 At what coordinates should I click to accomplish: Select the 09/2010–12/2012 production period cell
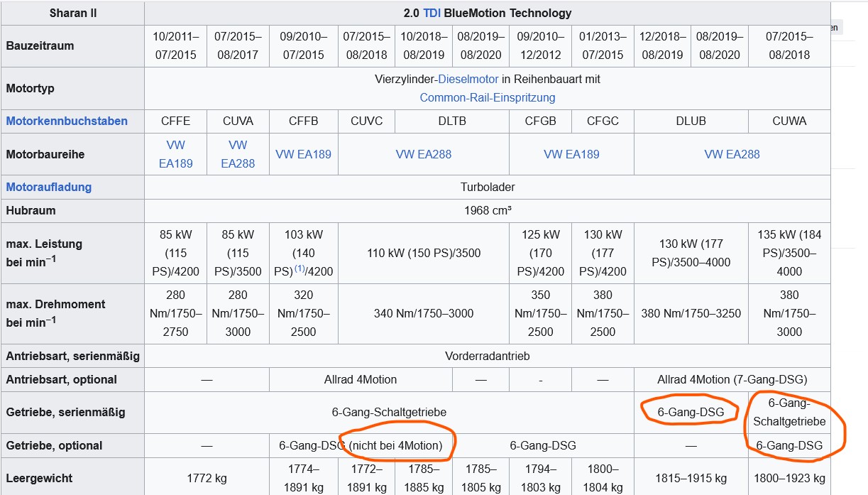coord(540,45)
